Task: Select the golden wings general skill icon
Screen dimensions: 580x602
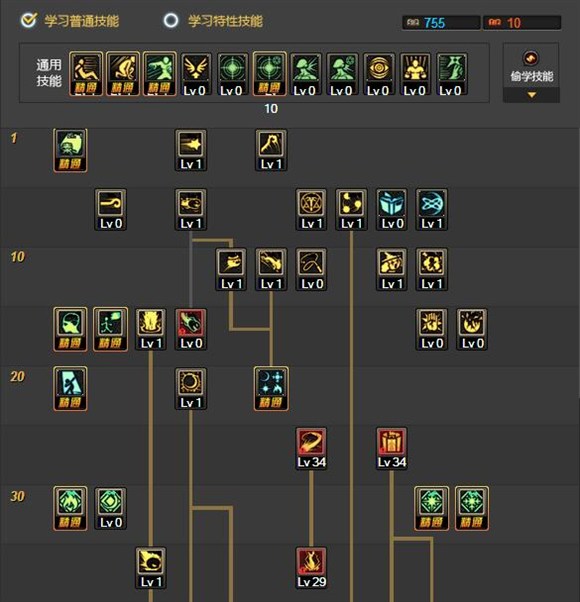Action: click(196, 74)
